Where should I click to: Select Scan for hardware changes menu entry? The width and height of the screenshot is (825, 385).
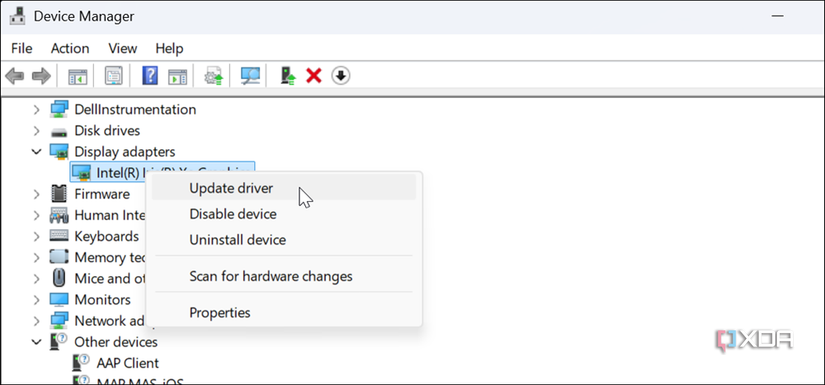(284, 276)
